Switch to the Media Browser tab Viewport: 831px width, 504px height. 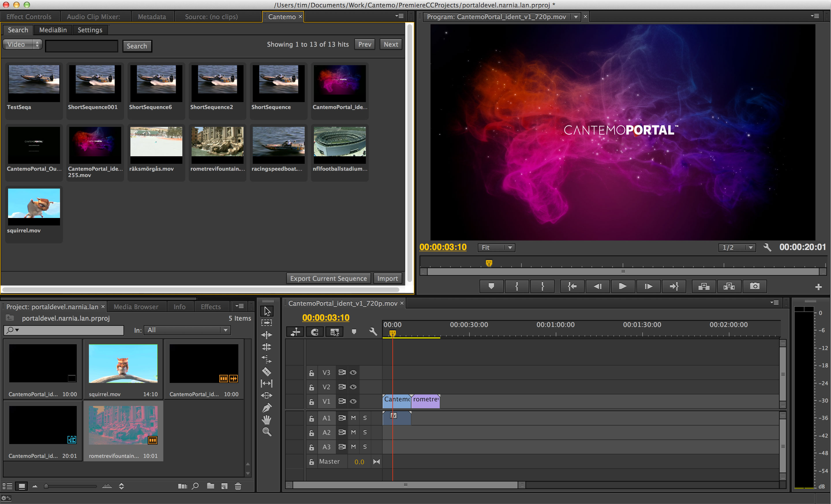pos(136,306)
